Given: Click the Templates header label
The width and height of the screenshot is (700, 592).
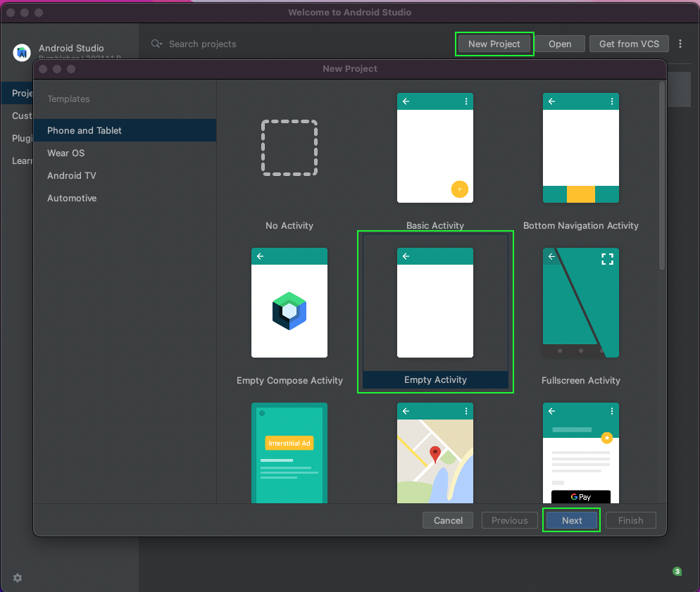Looking at the screenshot, I should pos(68,99).
